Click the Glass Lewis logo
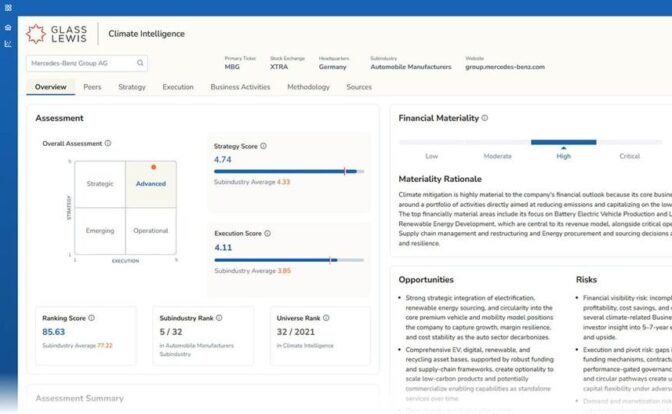The height and width of the screenshot is (414, 672). click(x=62, y=34)
